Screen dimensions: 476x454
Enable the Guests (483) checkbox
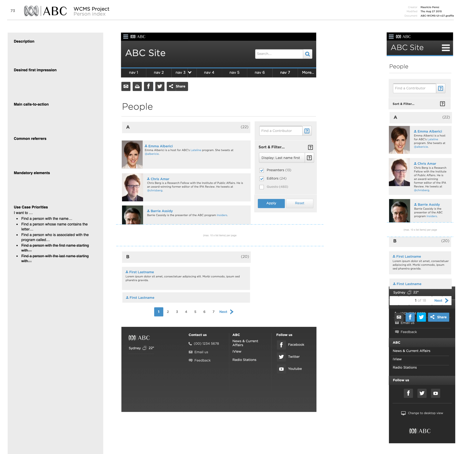point(262,187)
